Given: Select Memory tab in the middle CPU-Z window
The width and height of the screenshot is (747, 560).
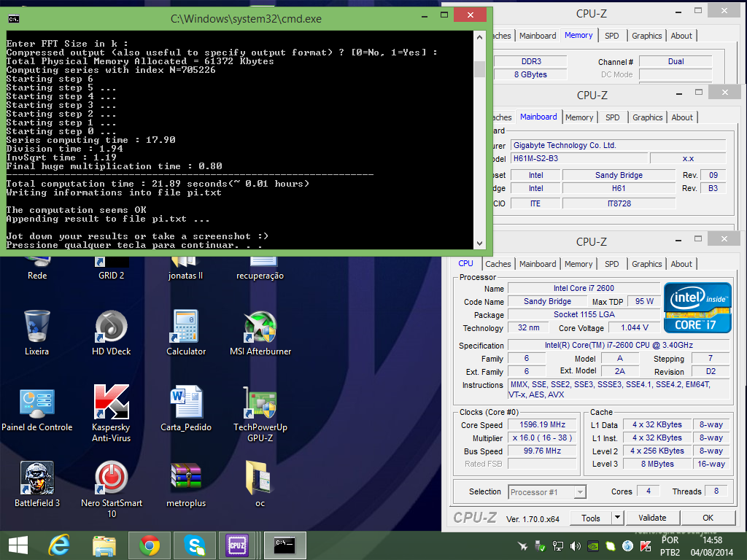Looking at the screenshot, I should coord(579,117).
